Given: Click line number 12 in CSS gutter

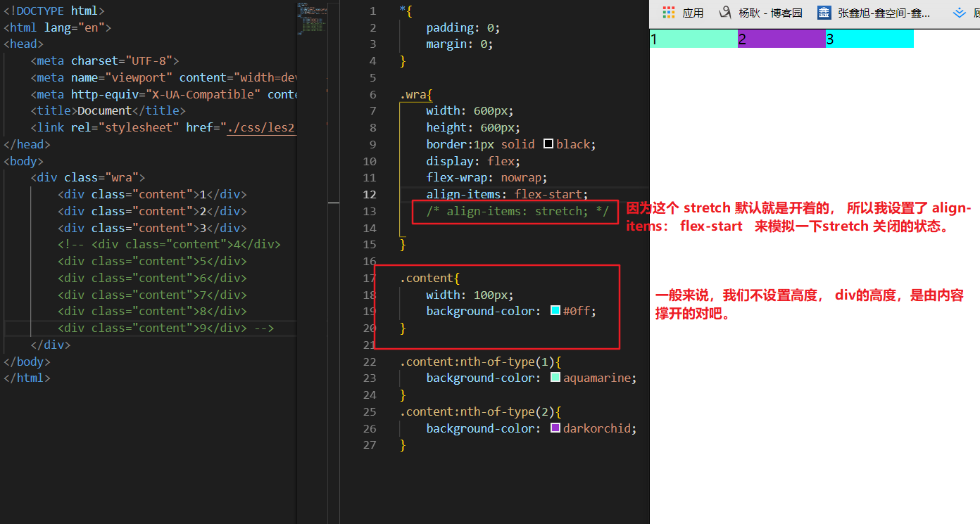Looking at the screenshot, I should [x=370, y=194].
